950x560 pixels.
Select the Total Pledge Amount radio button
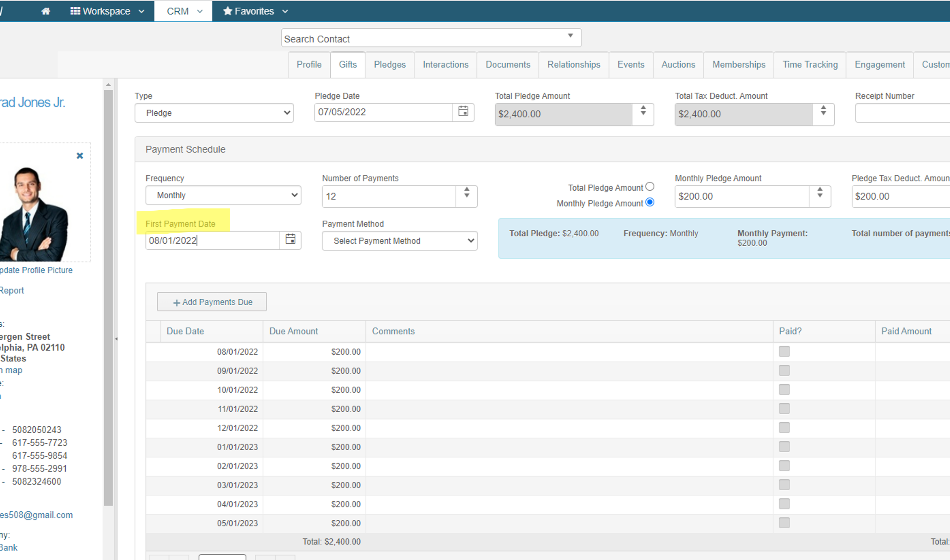click(650, 186)
